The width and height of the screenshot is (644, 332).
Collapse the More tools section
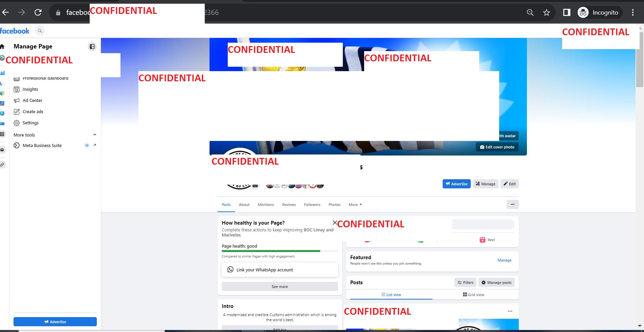tap(95, 135)
